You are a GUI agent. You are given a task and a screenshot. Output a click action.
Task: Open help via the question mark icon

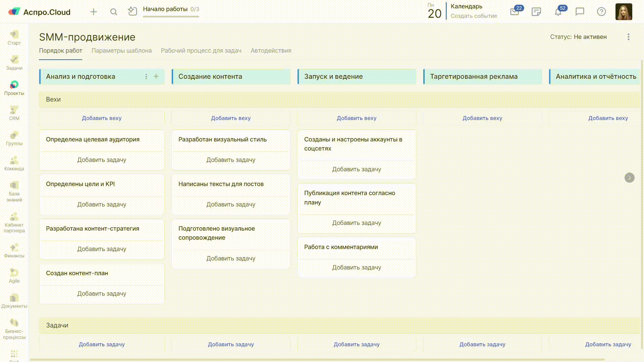[601, 12]
